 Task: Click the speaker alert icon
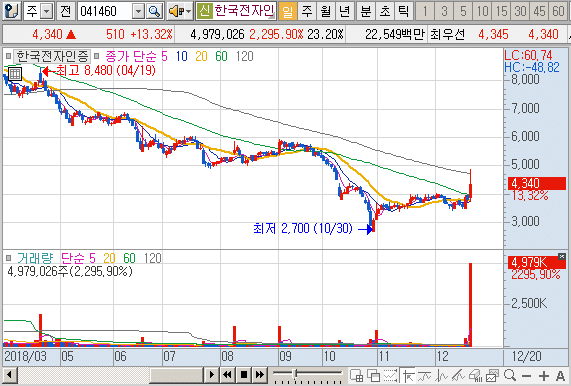point(176,12)
